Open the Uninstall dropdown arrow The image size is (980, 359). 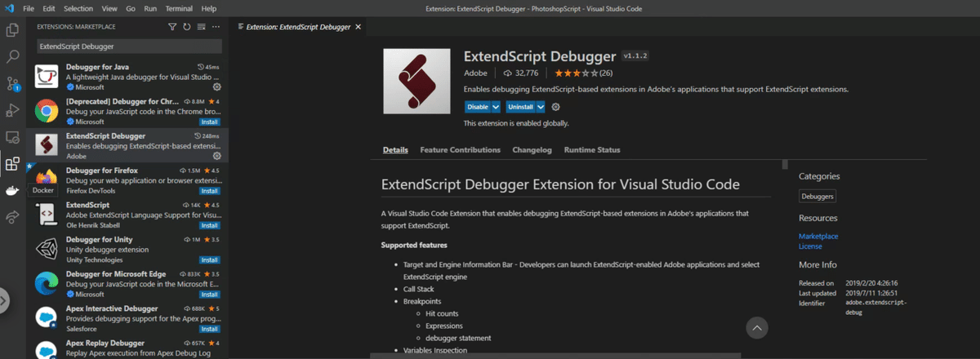click(541, 107)
